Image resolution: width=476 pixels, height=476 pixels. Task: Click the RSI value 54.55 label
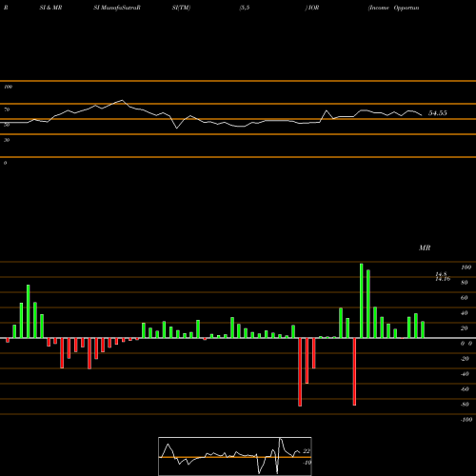point(438,113)
